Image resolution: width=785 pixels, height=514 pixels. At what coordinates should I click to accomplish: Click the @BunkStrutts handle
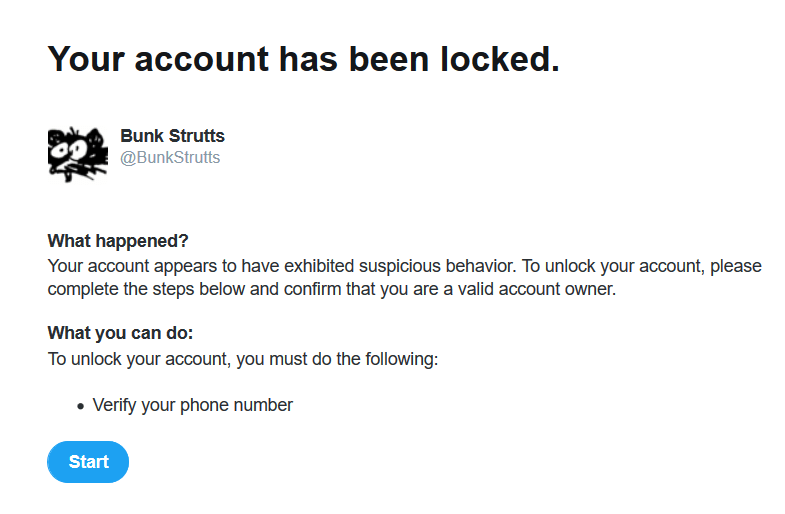point(170,158)
